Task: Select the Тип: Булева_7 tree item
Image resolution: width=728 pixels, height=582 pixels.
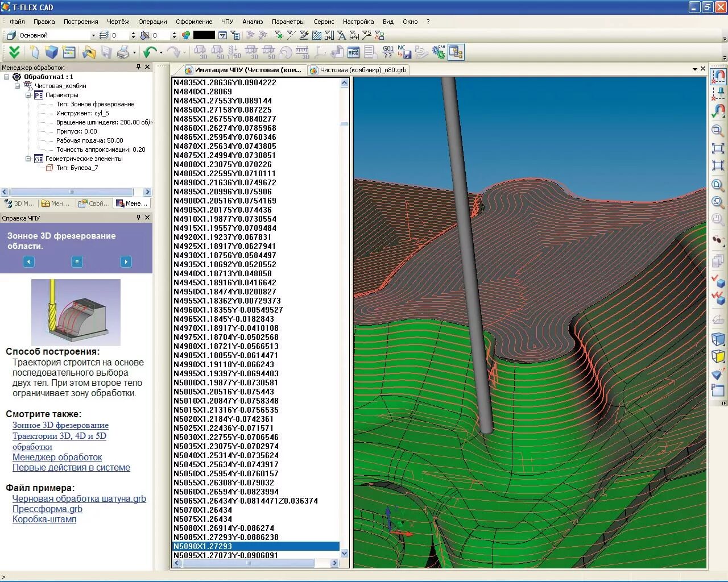Action: point(77,168)
